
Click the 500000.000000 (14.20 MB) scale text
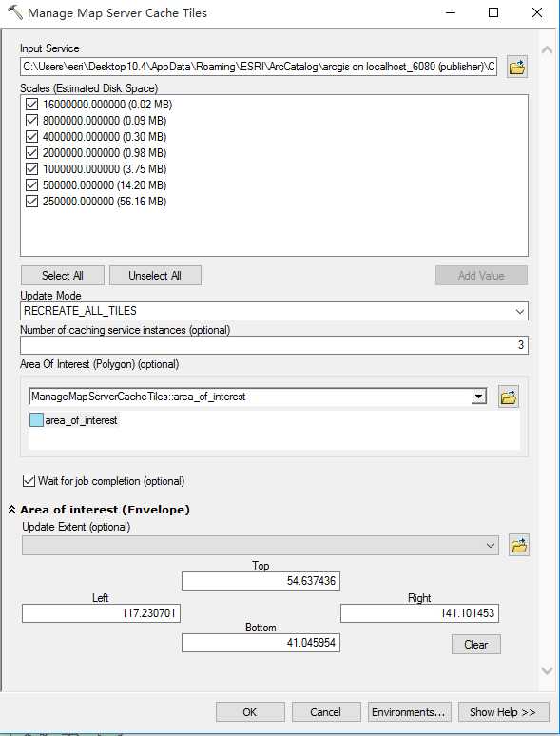tap(105, 185)
